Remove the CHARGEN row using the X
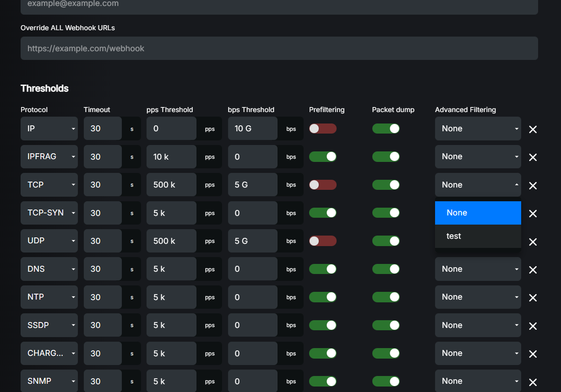 [x=533, y=354]
